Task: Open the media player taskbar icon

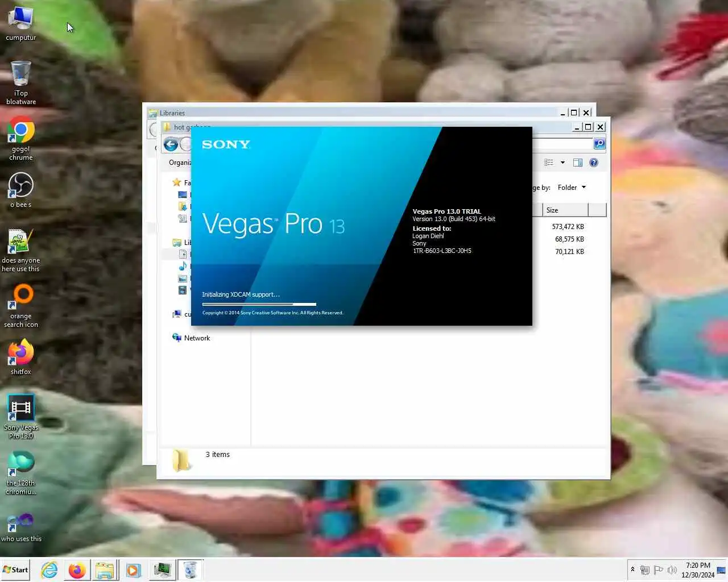Action: tap(133, 570)
